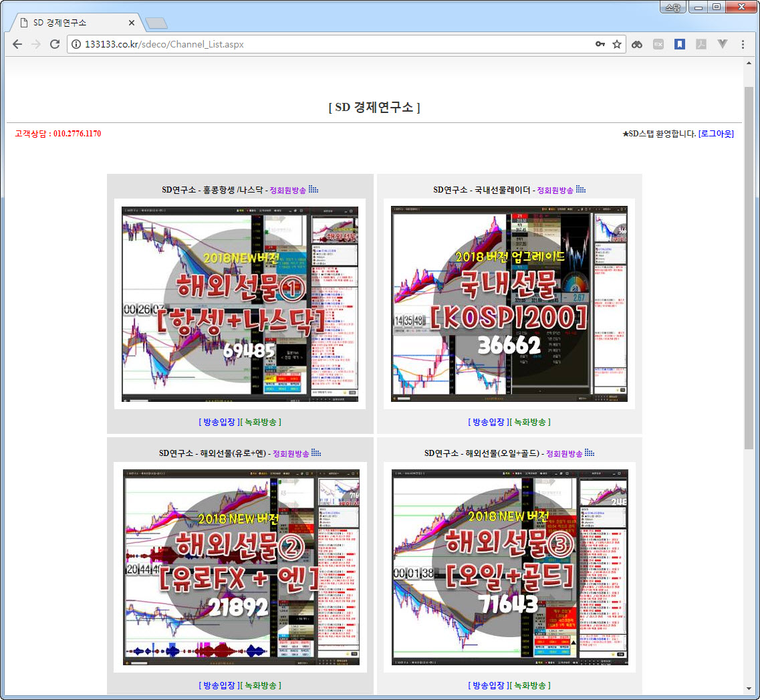Click the scrollbar up arrow
The height and width of the screenshot is (700, 760).
[x=749, y=63]
